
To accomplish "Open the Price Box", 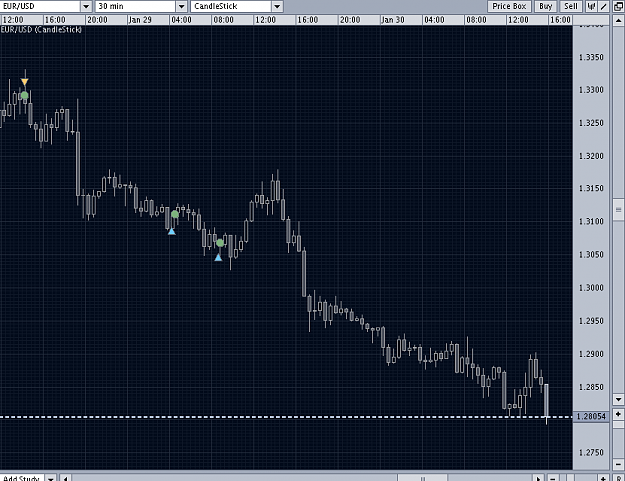I will coord(509,6).
